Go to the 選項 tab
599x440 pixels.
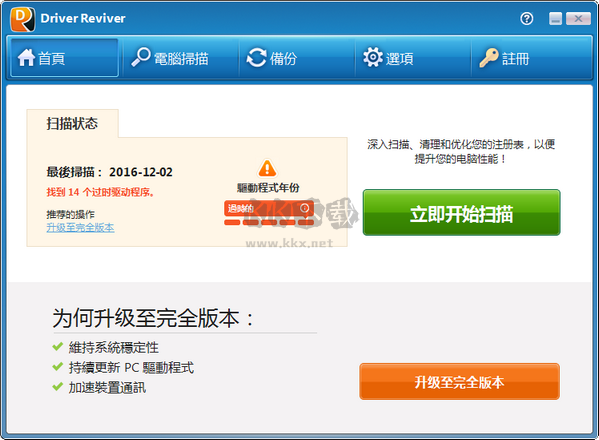point(413,58)
